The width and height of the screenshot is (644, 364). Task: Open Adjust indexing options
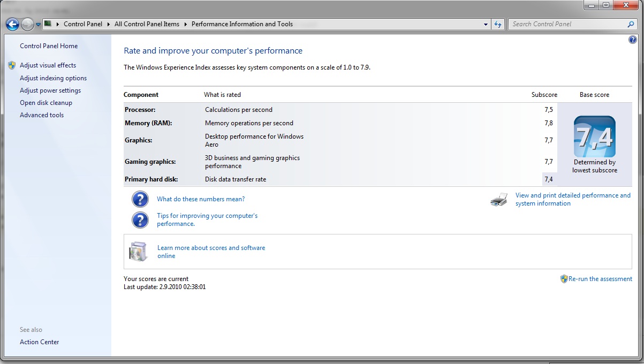tap(53, 78)
